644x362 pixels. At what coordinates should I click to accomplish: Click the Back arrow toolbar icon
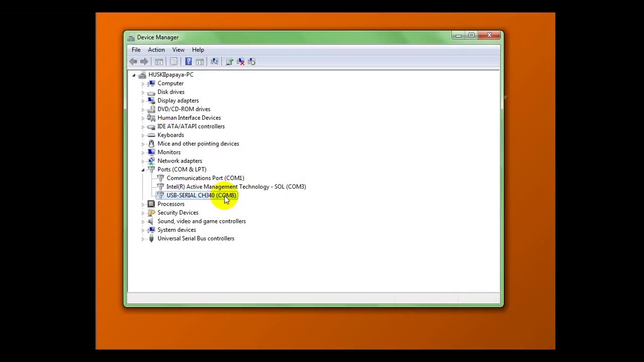point(133,61)
